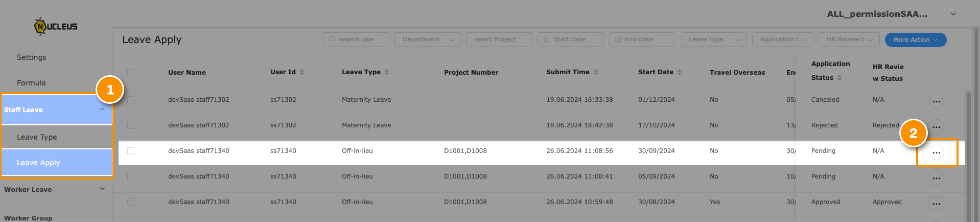Tick the select-all checkbox in the header

(131, 73)
